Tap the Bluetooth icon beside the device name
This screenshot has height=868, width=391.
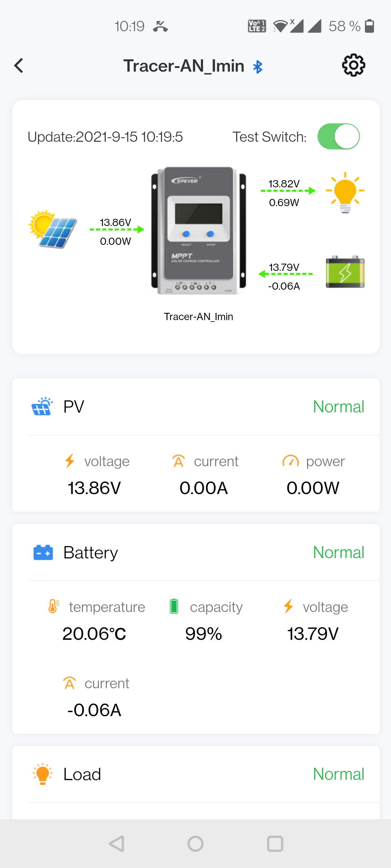coord(258,67)
